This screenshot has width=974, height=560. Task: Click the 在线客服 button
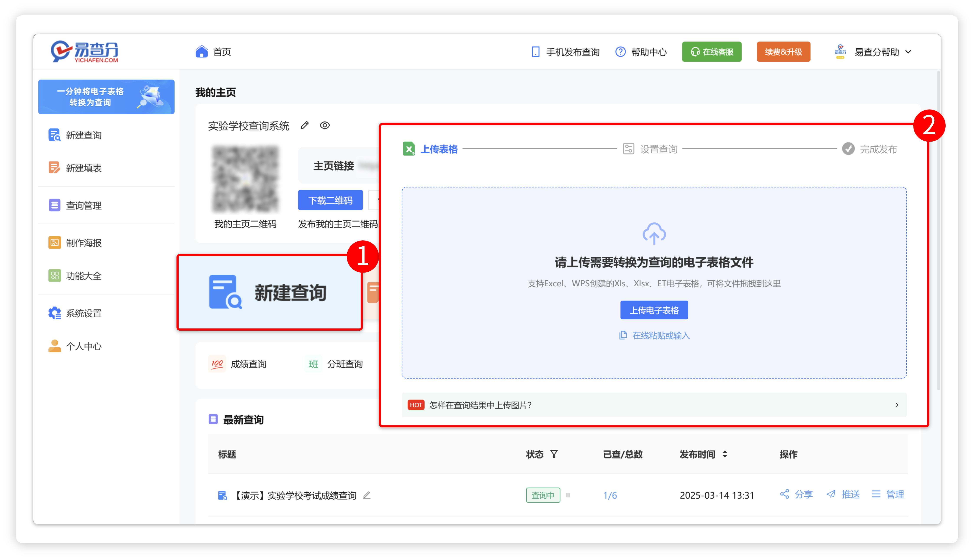pos(712,52)
